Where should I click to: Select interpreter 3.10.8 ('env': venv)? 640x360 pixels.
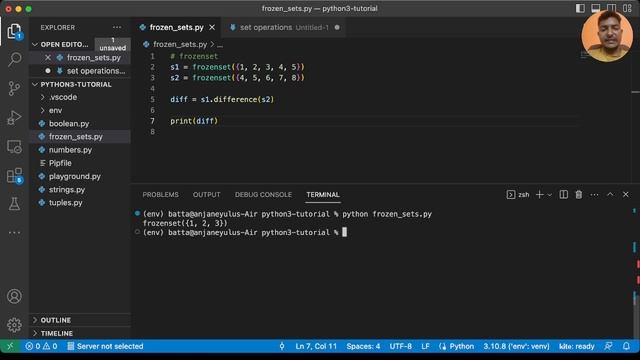point(516,346)
